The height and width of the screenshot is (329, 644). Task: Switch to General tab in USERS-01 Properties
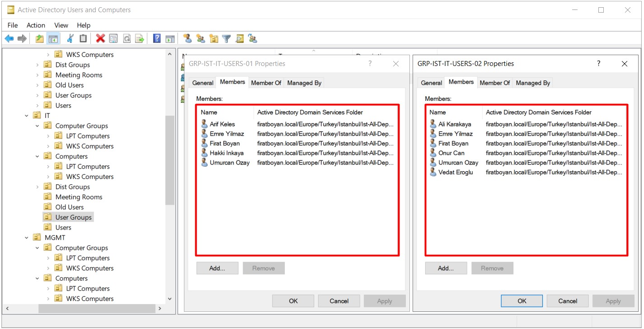[202, 83]
